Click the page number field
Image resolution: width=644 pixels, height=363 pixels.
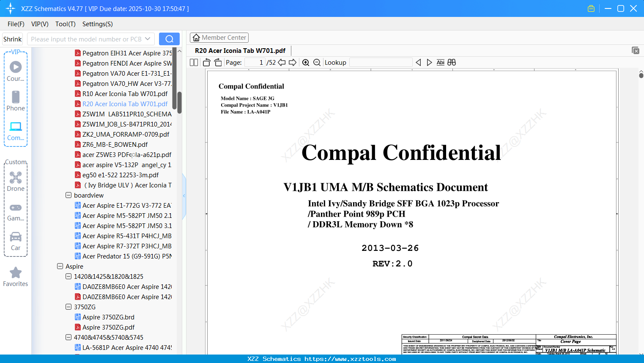(255, 62)
